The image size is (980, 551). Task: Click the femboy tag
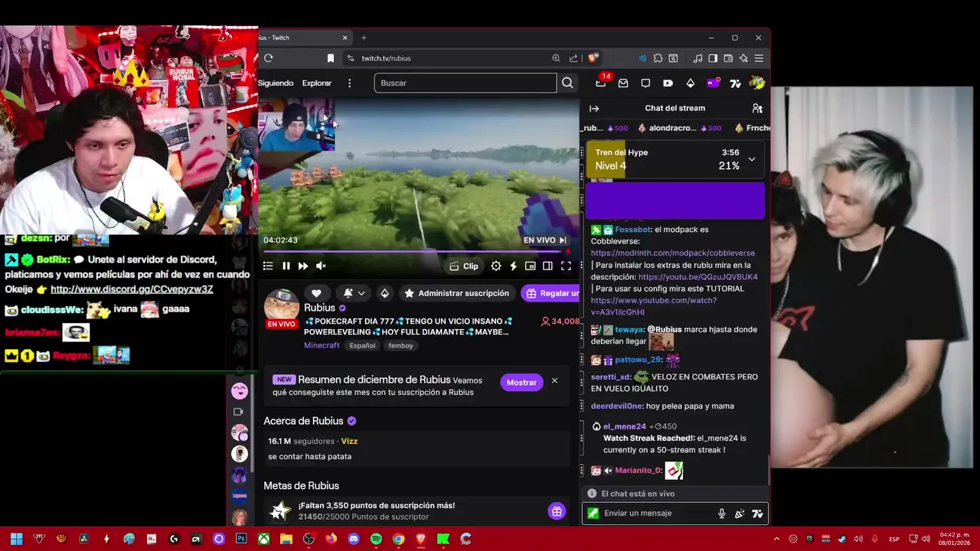(x=400, y=346)
